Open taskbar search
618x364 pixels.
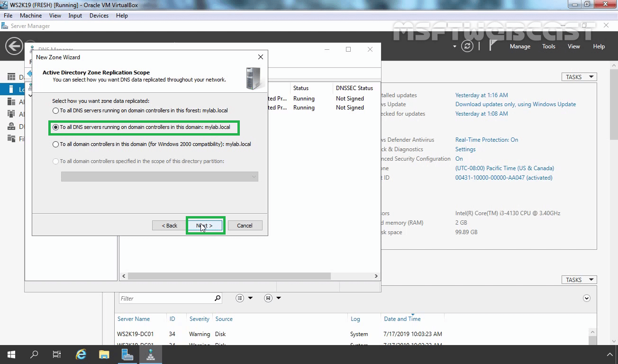coord(34,355)
